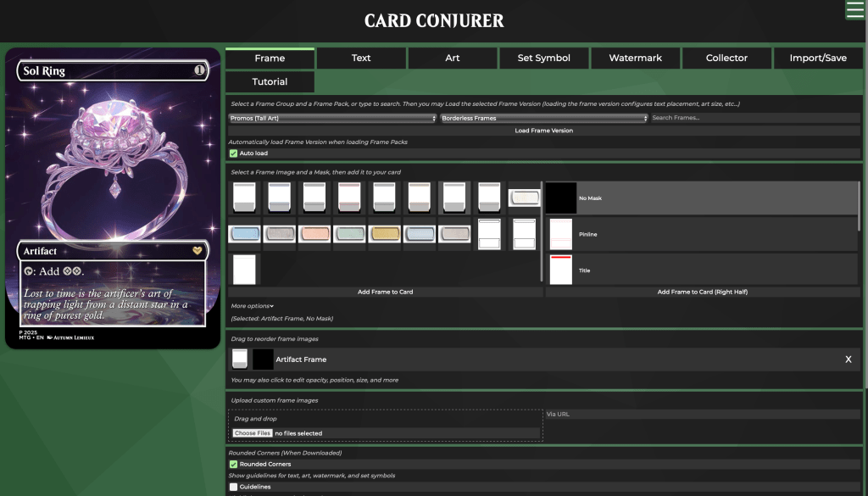
Task: Focus the Search Frames input field
Action: tap(754, 119)
